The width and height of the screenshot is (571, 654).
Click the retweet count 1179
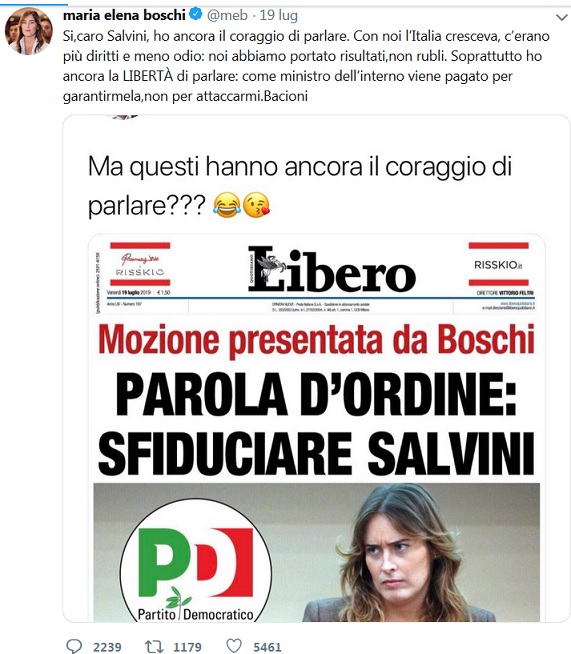(187, 647)
